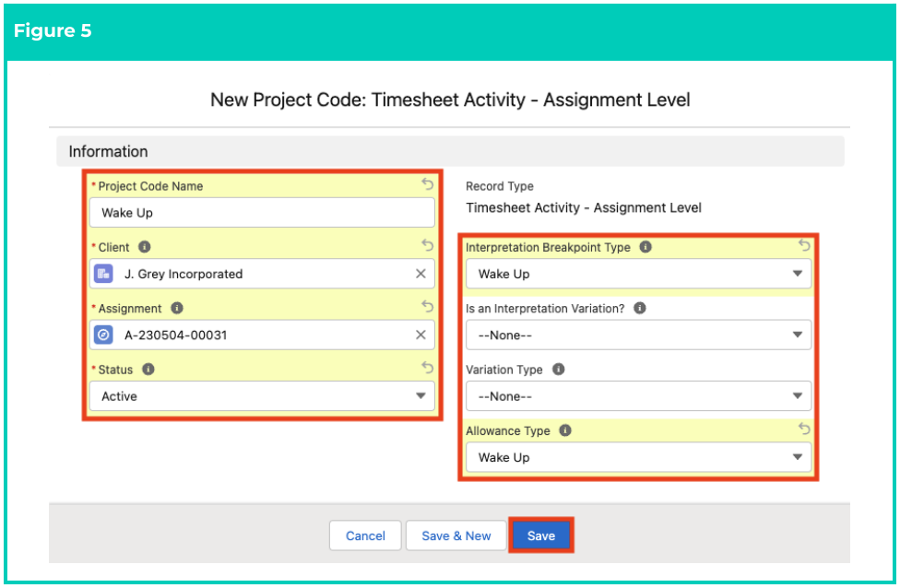Open the Variation Type dropdown
Image resolution: width=900 pixels, height=588 pixels.
pyautogui.click(x=639, y=395)
